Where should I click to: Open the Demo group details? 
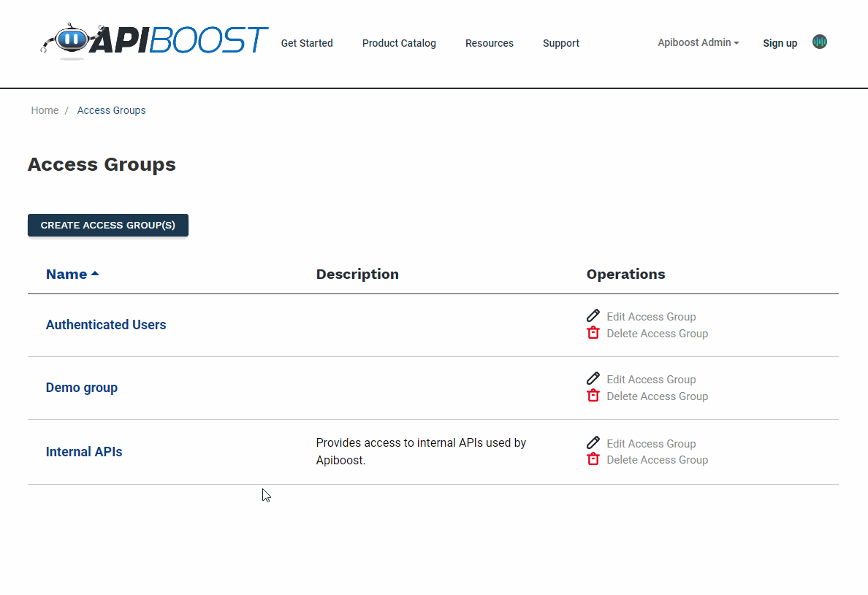pyautogui.click(x=81, y=387)
